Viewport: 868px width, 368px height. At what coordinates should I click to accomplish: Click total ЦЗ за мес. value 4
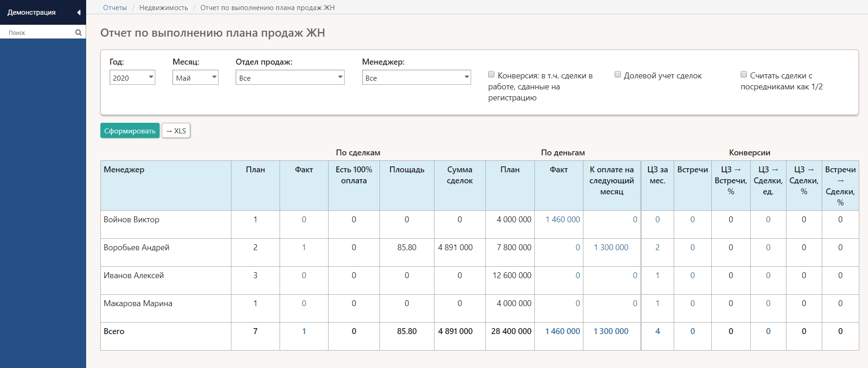tap(657, 331)
